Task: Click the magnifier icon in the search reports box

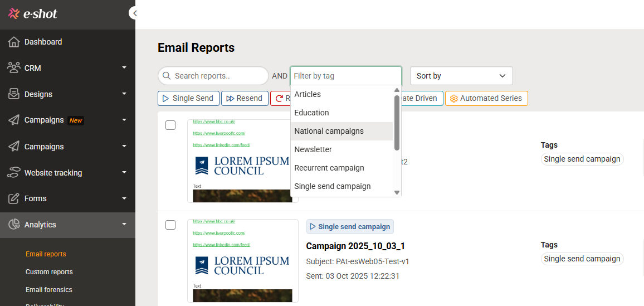Action: coord(167,76)
